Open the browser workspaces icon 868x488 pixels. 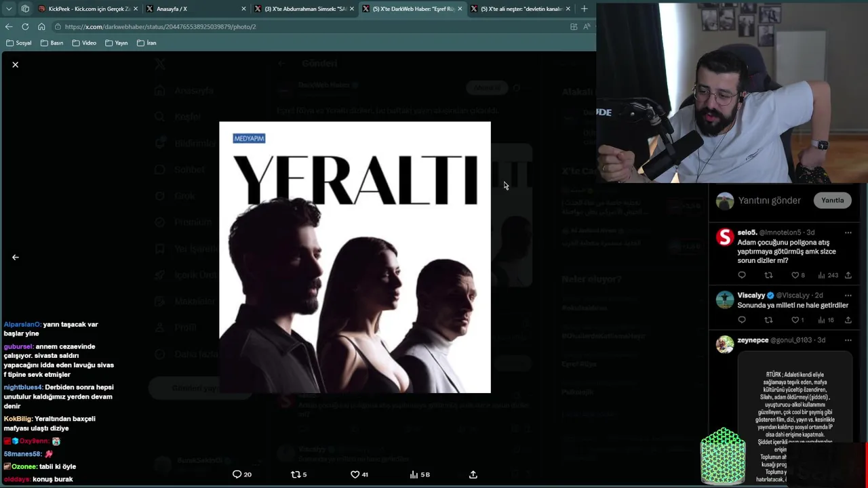(x=25, y=9)
